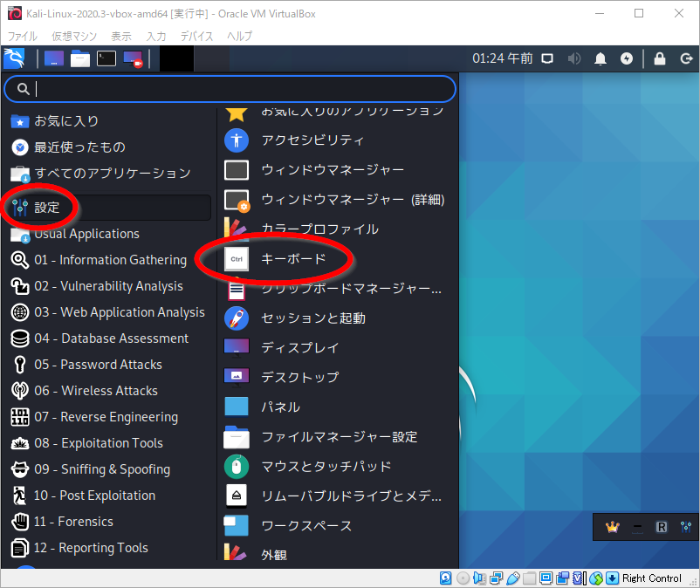Click the monitor tray icon beside the clock
The image size is (700, 588).
click(x=547, y=59)
